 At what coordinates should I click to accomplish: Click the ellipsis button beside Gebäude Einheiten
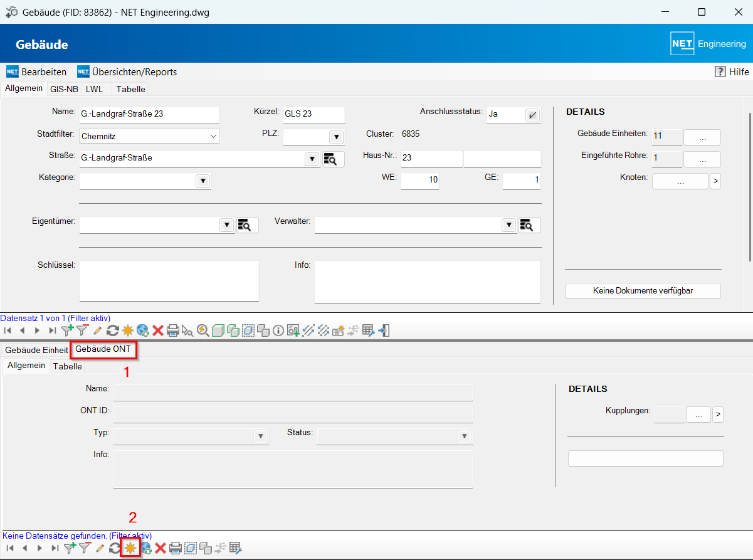coord(701,137)
